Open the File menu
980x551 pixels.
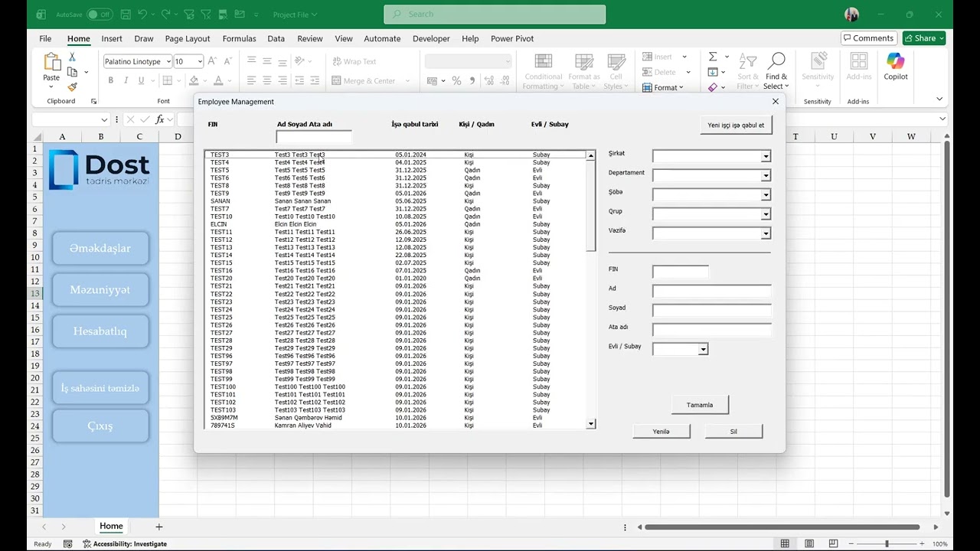click(x=45, y=38)
